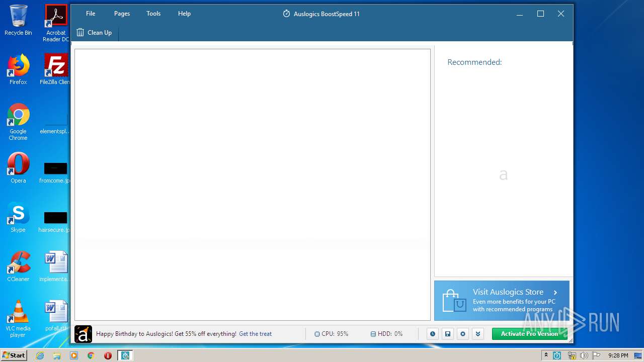Open Chrome from the taskbar
Viewport: 644px width, 362px height.
(91, 355)
